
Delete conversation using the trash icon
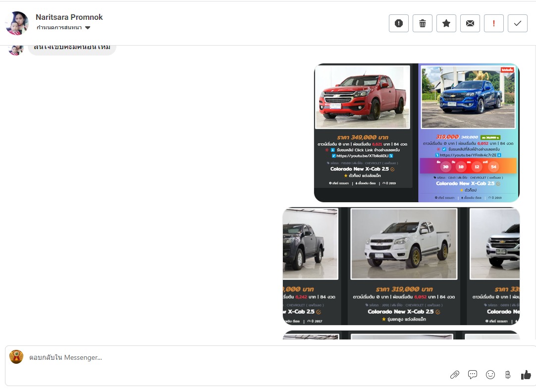tap(423, 23)
